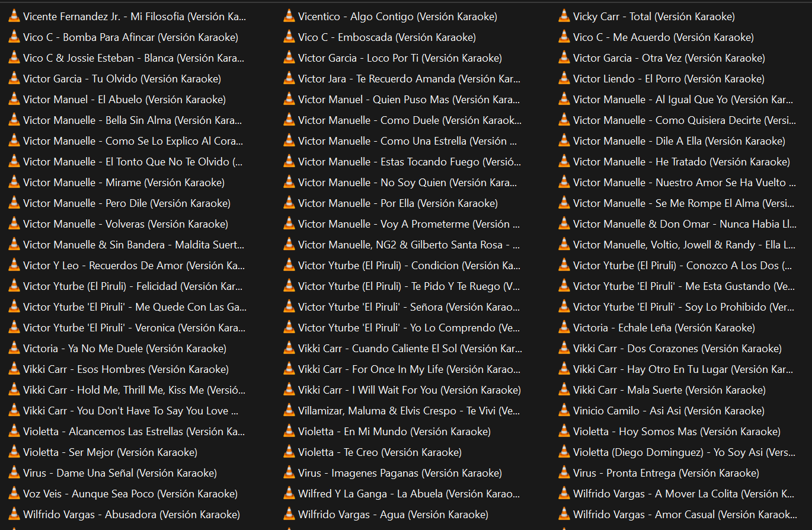Select file Wilfrido Vargas - Amor Casual
Image resolution: width=812 pixels, height=530 pixels.
point(678,515)
